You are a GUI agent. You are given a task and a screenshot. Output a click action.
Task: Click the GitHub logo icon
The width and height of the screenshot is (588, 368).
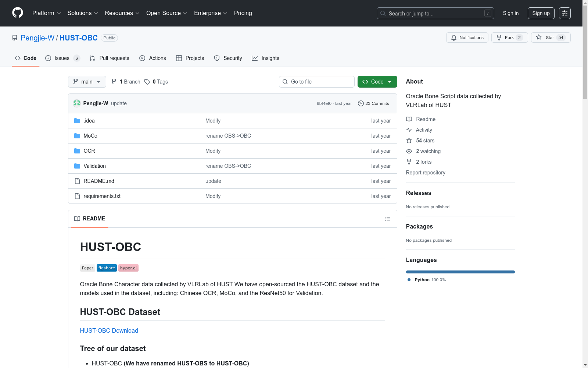click(x=18, y=13)
